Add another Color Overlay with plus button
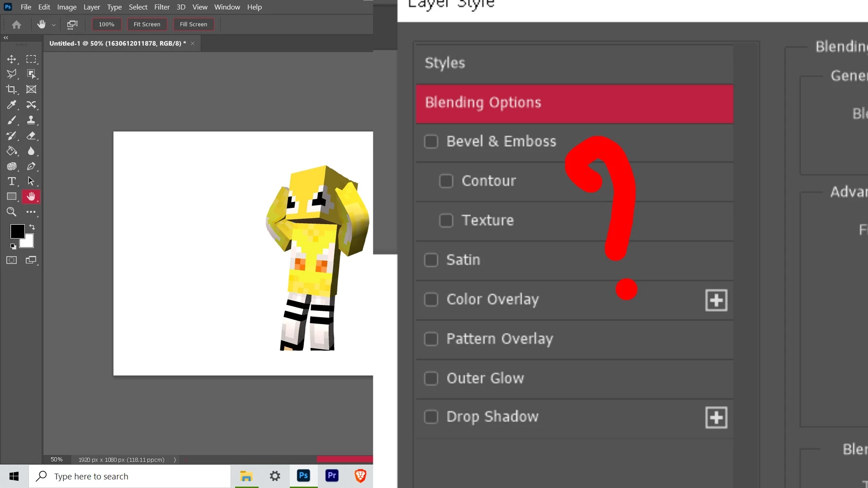 tap(716, 300)
